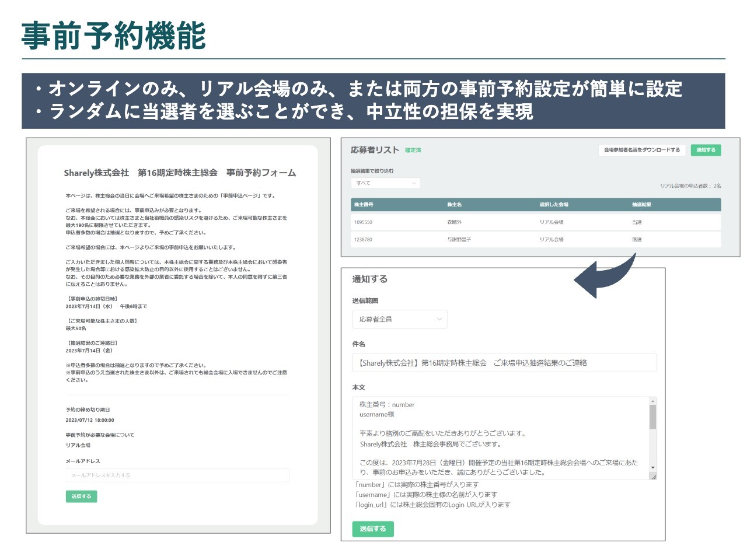This screenshot has width=747, height=560.
Task: Click the Sharely株式会社 form title heading
Action: click(180, 173)
